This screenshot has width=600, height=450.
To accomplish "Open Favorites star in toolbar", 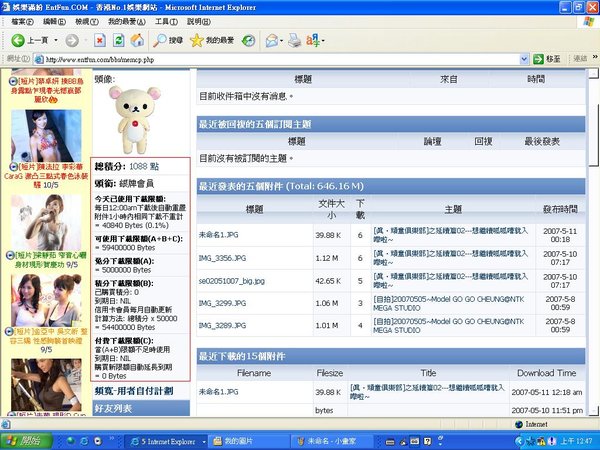I will pos(197,40).
